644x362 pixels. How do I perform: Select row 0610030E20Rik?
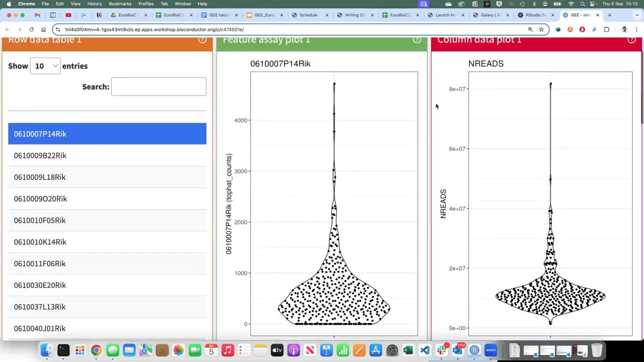tap(107, 285)
